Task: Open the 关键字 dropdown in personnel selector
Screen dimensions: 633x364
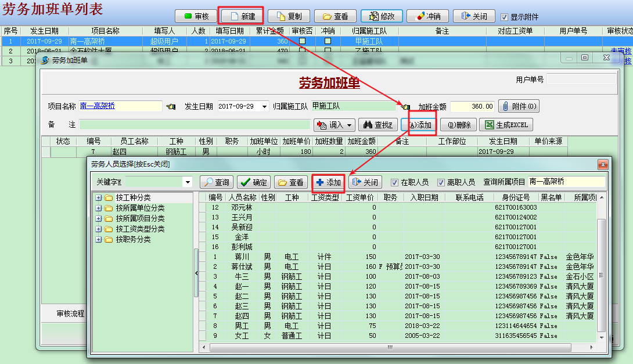Action: point(188,182)
